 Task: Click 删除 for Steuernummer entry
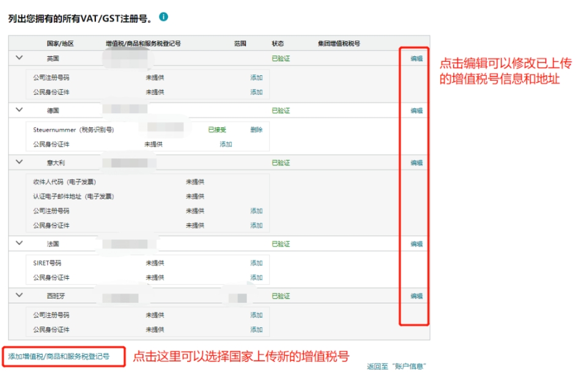tap(256, 130)
